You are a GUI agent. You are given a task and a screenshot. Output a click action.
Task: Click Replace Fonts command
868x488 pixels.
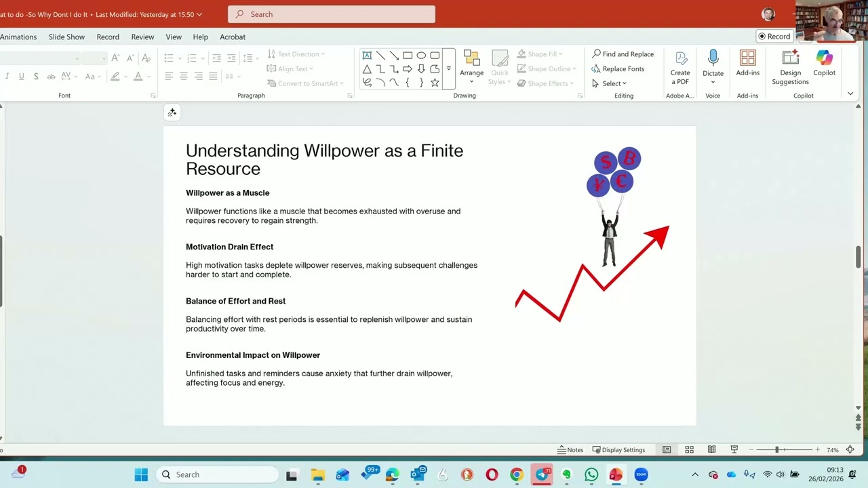[x=618, y=69]
